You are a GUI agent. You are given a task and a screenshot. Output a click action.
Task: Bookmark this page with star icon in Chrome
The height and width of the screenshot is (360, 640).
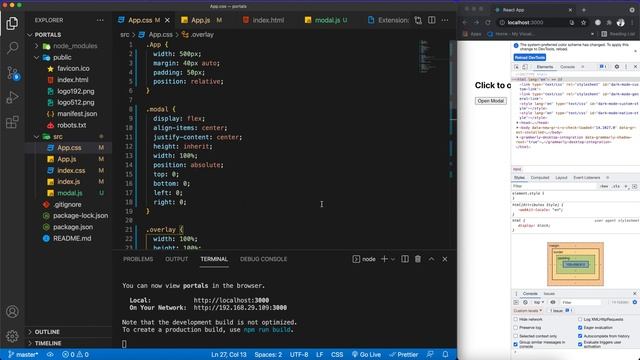click(583, 22)
